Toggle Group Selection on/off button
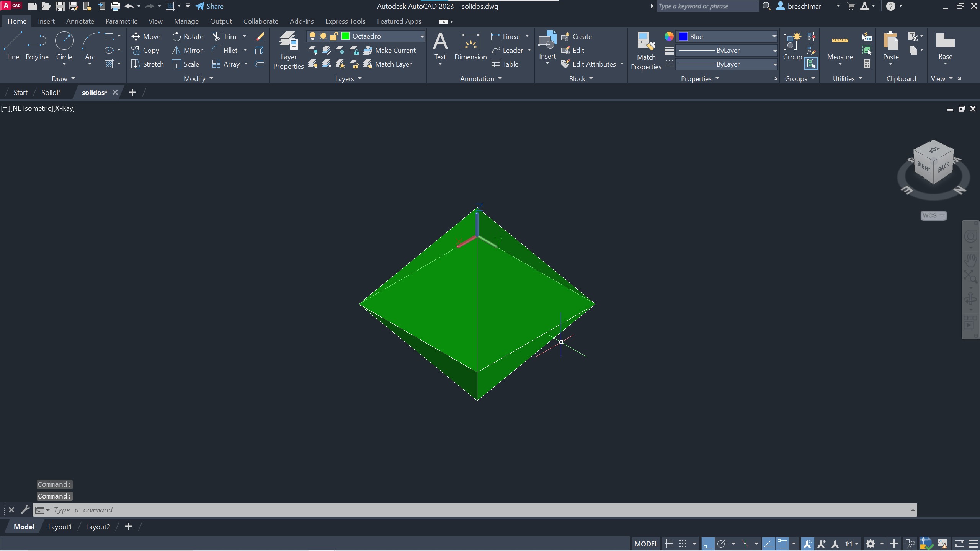This screenshot has height=551, width=980. (x=811, y=64)
